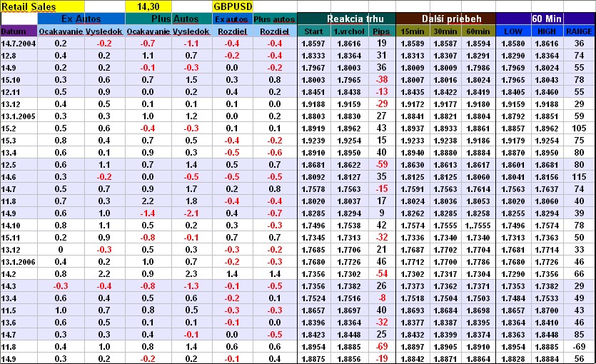Click the HIGH value 1.8410
Screen dimensions: 596x364
547,323
